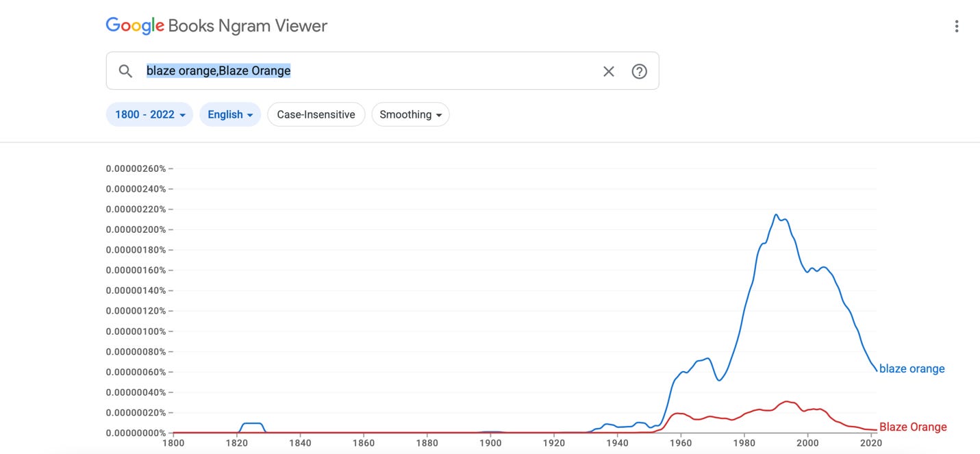Click the Google logo in the header
The width and height of the screenshot is (980, 454).
(134, 25)
